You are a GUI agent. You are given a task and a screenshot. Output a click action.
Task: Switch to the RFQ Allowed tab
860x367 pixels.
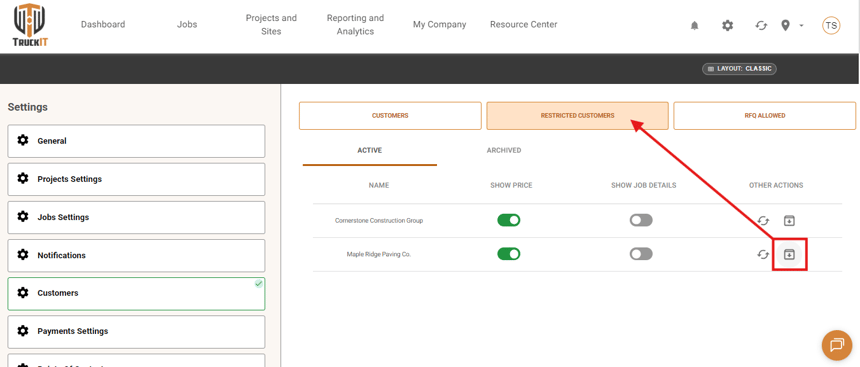[765, 116]
